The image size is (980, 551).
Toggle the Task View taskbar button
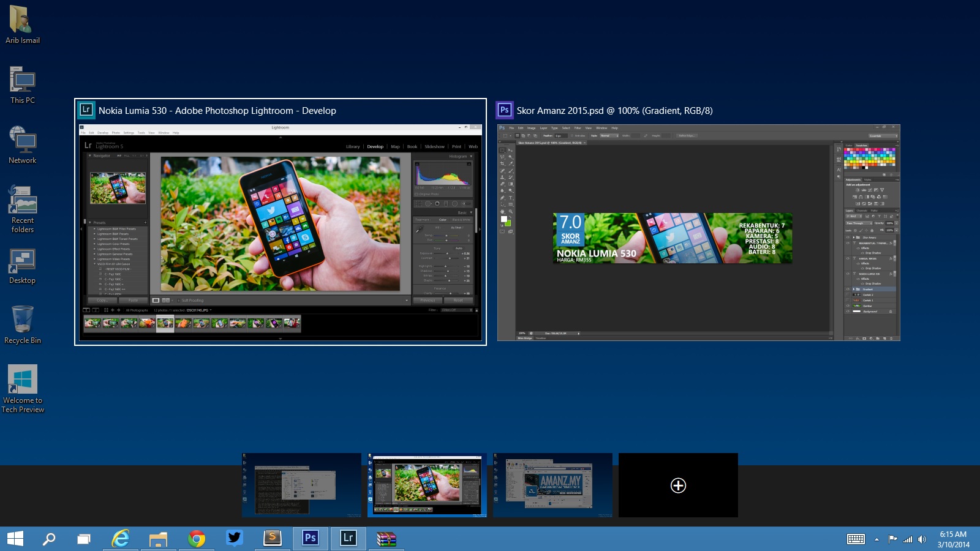[x=84, y=539]
